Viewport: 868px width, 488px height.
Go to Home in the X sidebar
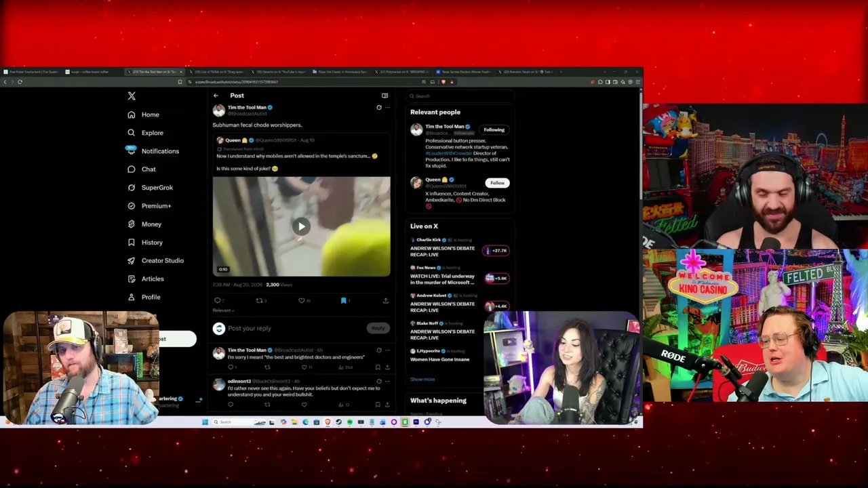point(143,115)
